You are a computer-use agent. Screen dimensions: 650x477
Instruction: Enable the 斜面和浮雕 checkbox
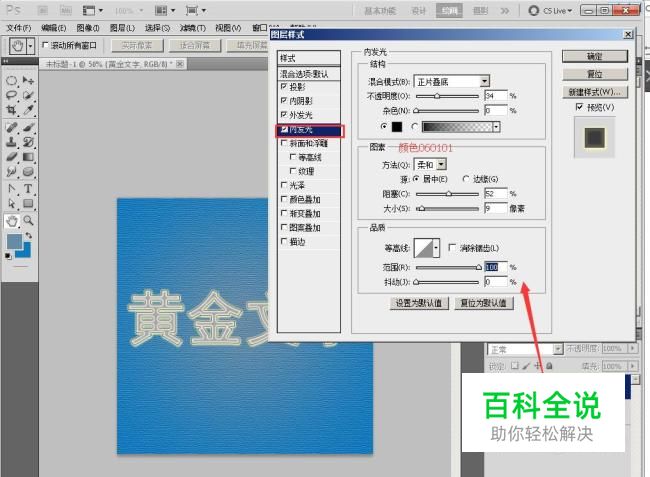pos(284,143)
